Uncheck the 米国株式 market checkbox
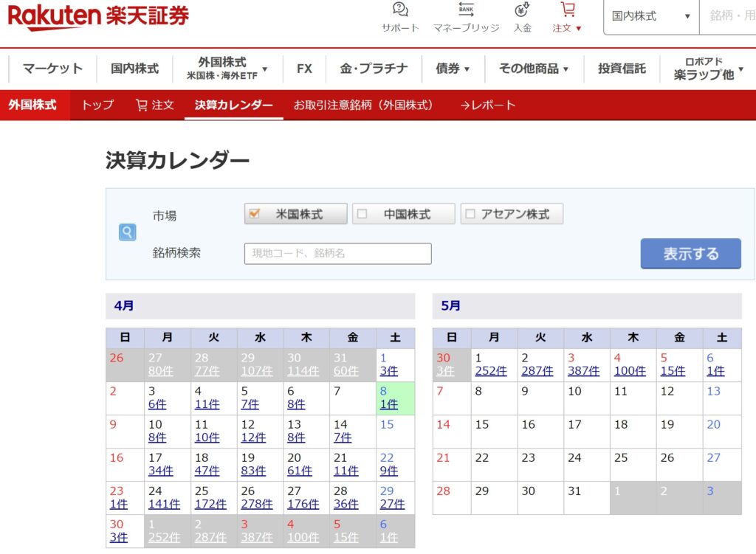The width and height of the screenshot is (756, 554). pyautogui.click(x=255, y=214)
